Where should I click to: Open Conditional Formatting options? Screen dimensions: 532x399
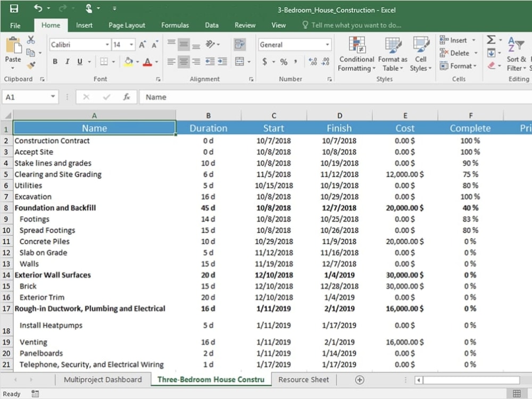click(x=356, y=52)
